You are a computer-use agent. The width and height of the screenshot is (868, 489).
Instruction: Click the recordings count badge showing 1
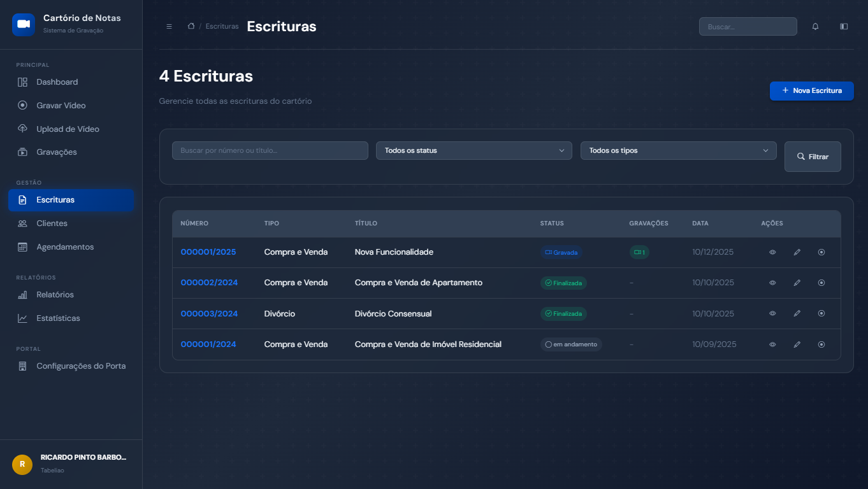coord(639,252)
